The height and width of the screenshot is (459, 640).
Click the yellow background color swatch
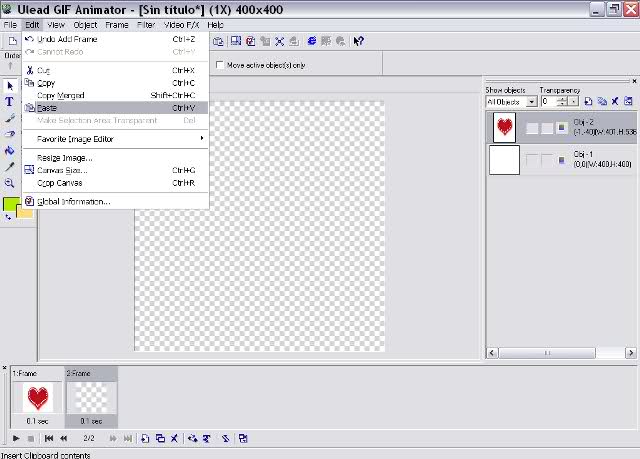(27, 213)
